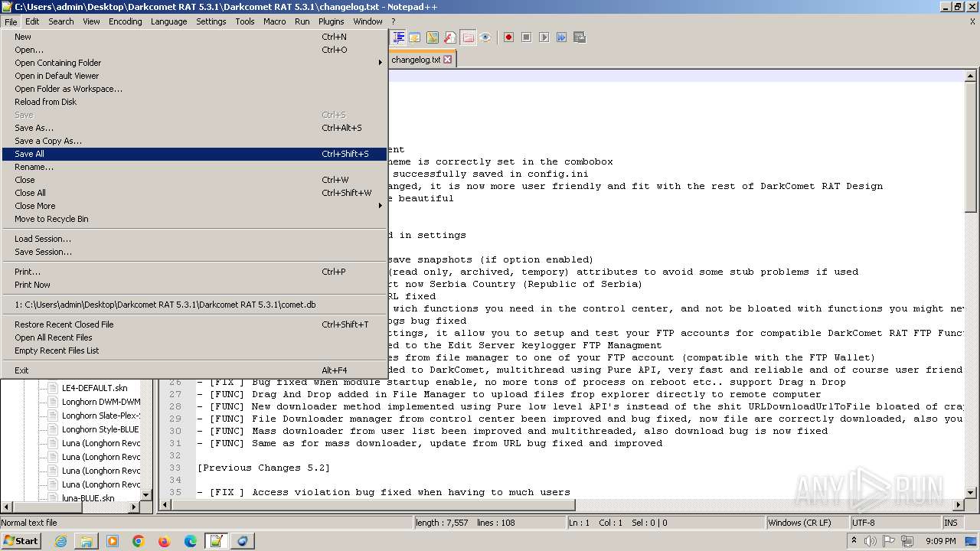The height and width of the screenshot is (551, 980).
Task: Launch Windows Media Player from taskbar
Action: [113, 541]
